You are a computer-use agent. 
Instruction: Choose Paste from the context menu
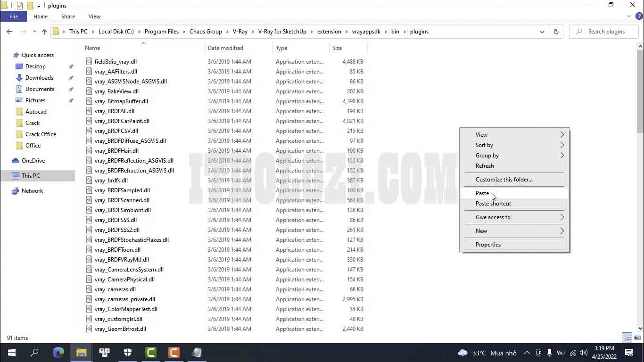tap(482, 193)
